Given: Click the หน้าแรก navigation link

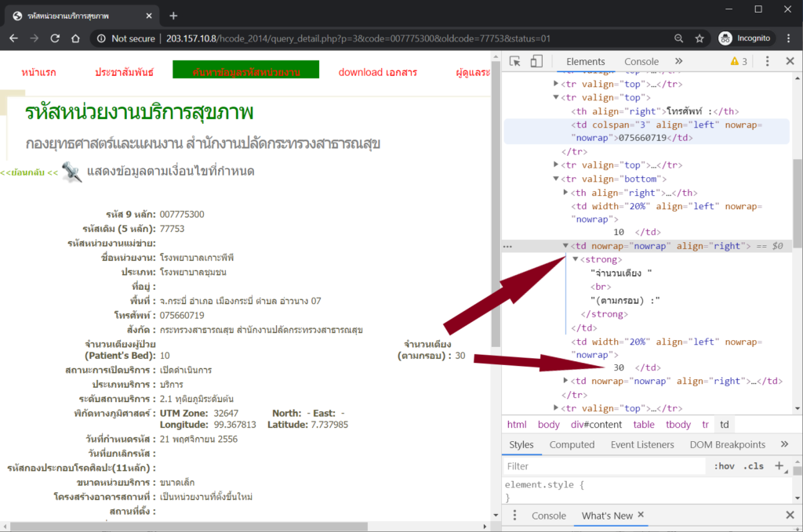Looking at the screenshot, I should coord(38,72).
